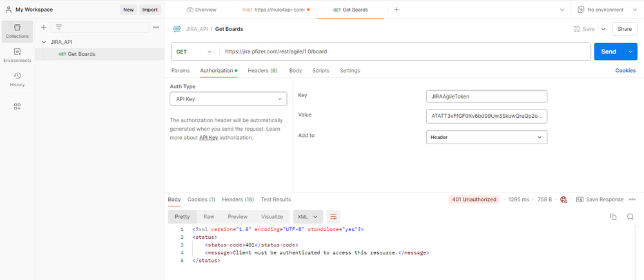The height and width of the screenshot is (280, 644).
Task: Open the collections more options ellipsis
Action: click(x=156, y=28)
